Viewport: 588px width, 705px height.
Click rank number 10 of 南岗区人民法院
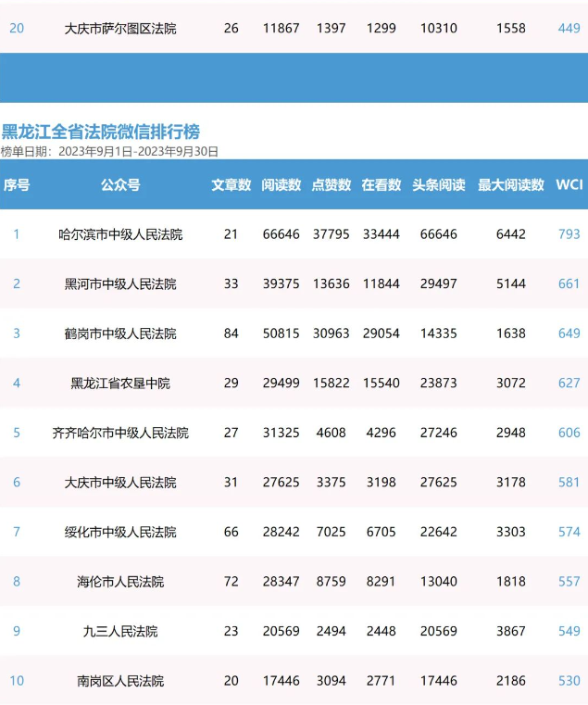click(x=17, y=681)
